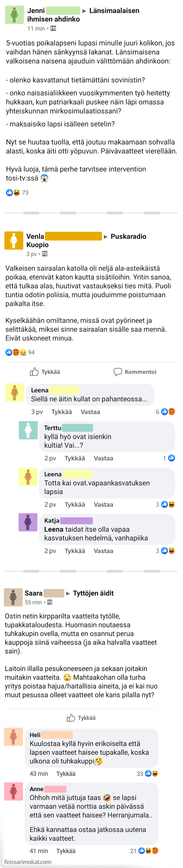
Task: Click Jenni's green profile avatar
Action: coord(14,15)
